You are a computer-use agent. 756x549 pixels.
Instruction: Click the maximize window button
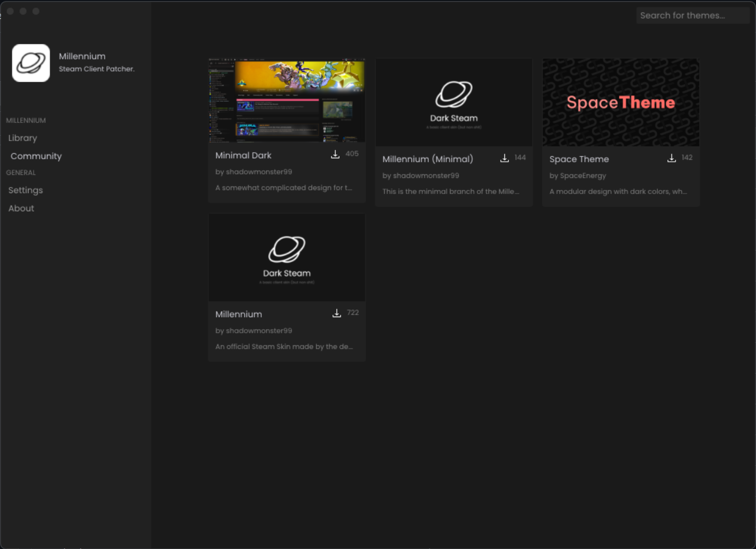[x=36, y=11]
